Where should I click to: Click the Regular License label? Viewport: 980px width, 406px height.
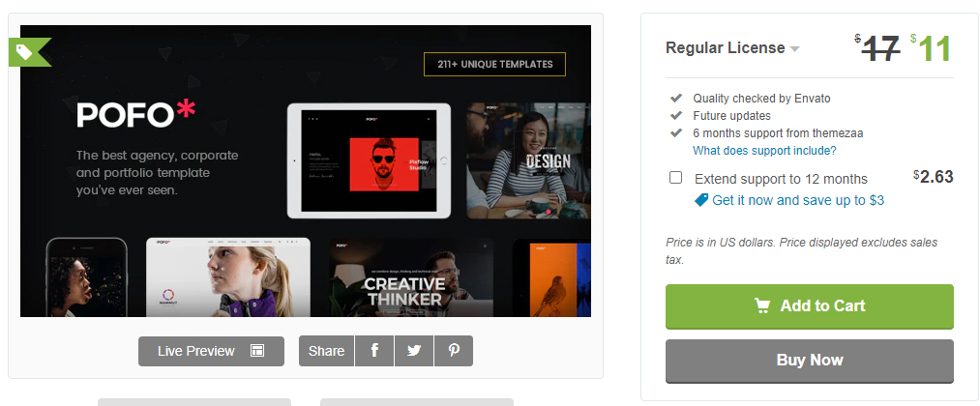pos(725,48)
